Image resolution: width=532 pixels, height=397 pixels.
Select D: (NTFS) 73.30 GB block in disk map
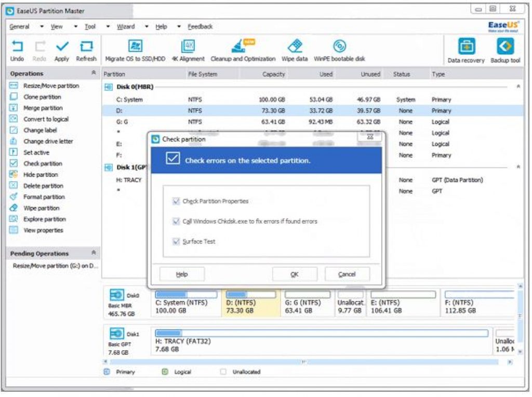click(x=251, y=303)
